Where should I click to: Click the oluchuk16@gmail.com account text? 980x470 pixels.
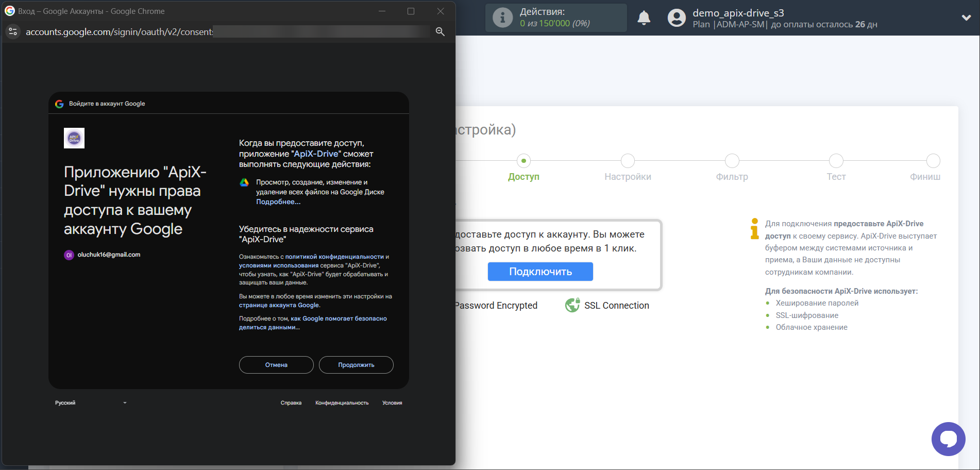(x=109, y=255)
